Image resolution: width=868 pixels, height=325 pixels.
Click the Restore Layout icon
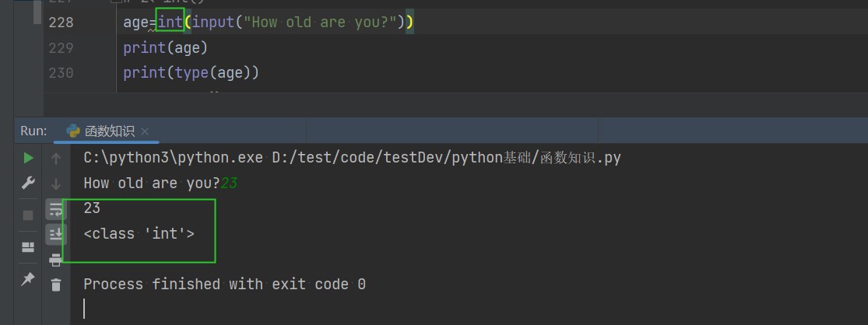[x=28, y=247]
